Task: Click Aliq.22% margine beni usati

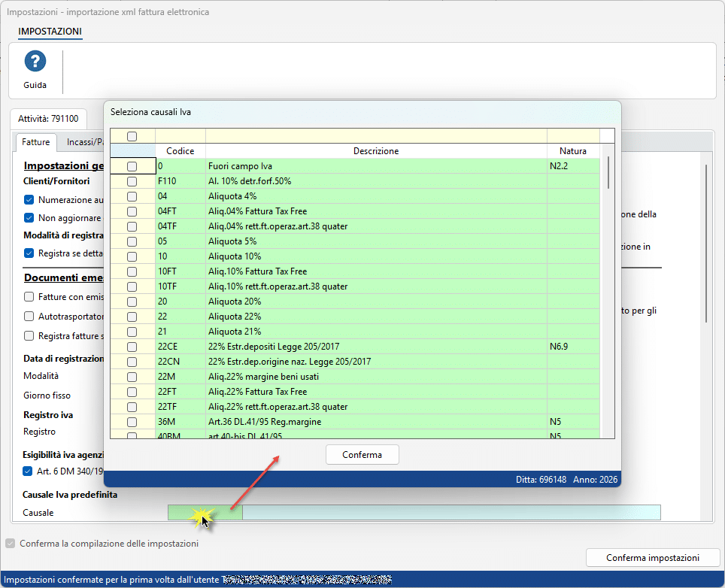Action: 376,377
